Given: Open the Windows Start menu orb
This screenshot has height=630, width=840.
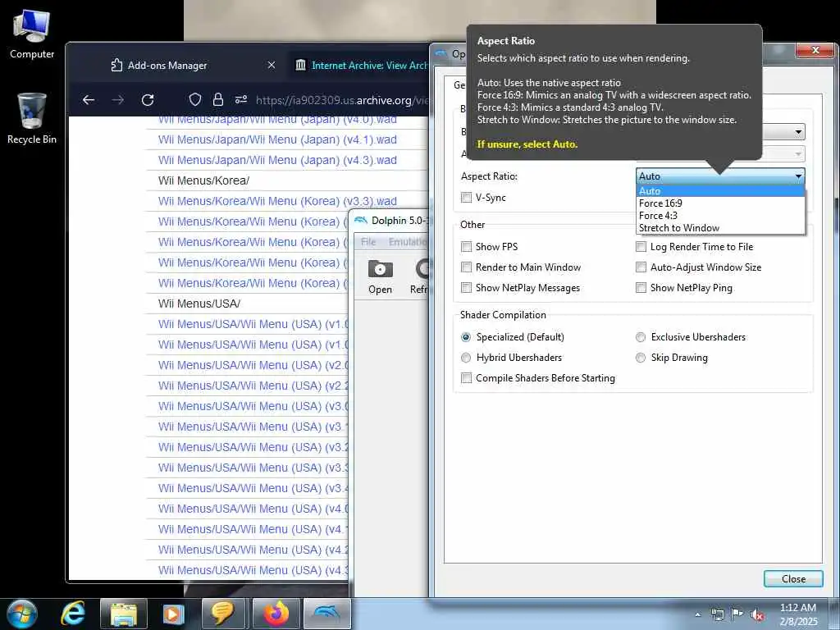Looking at the screenshot, I should (22, 614).
